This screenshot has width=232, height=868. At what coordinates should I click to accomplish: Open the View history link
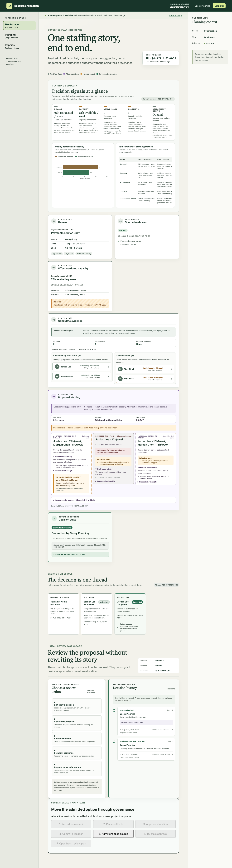pyautogui.click(x=175, y=15)
